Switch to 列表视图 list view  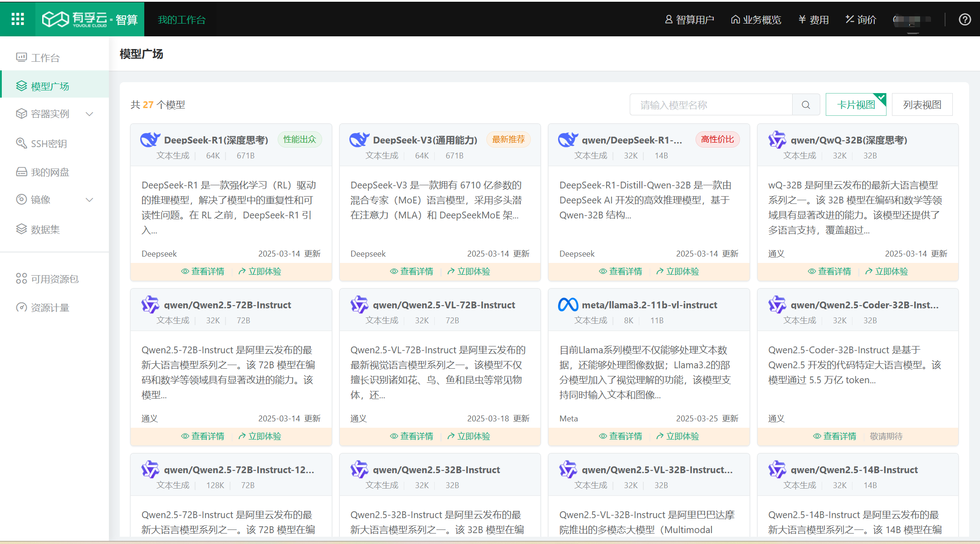[x=922, y=105]
